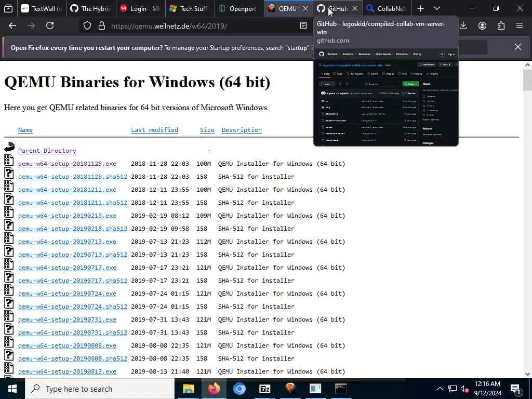Click the GitHub tab preview thumbnail
532x399 pixels.
(386, 97)
